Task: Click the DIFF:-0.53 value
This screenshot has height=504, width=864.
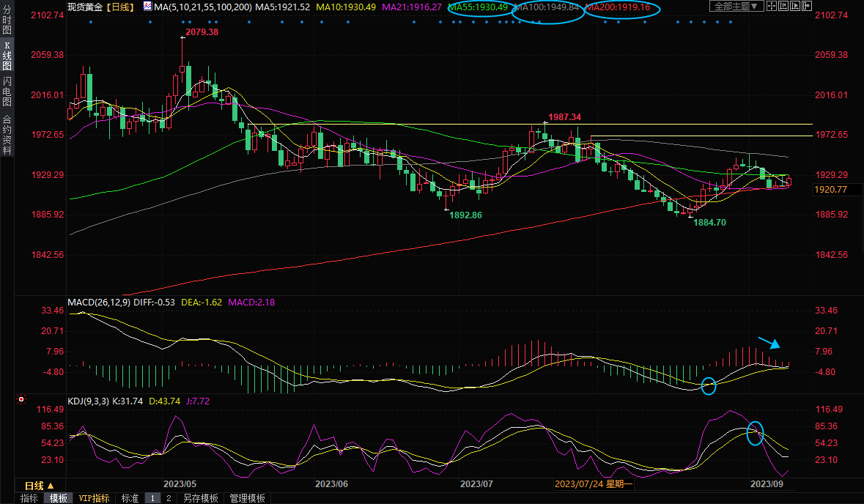Action: click(x=154, y=303)
